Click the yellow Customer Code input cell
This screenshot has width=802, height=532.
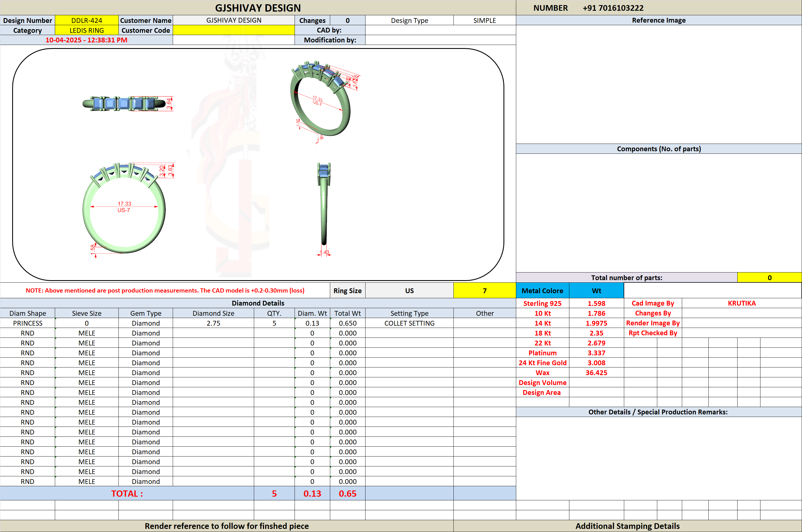234,30
